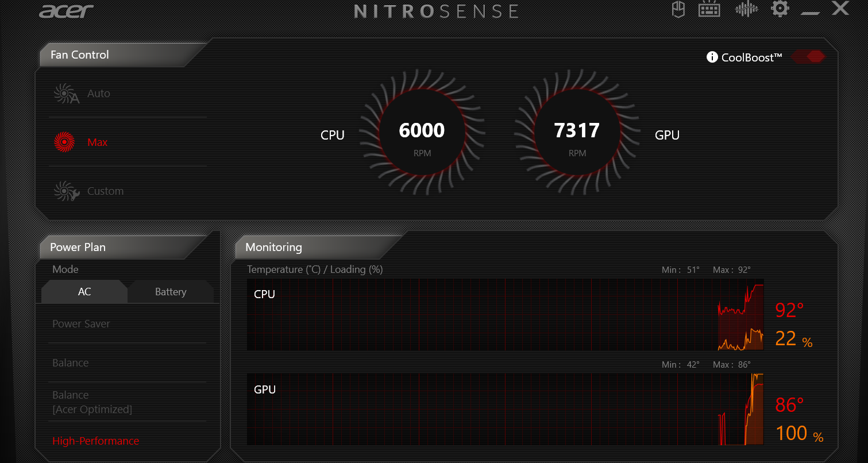The width and height of the screenshot is (868, 463).
Task: Click the Acer logo
Action: [66, 10]
